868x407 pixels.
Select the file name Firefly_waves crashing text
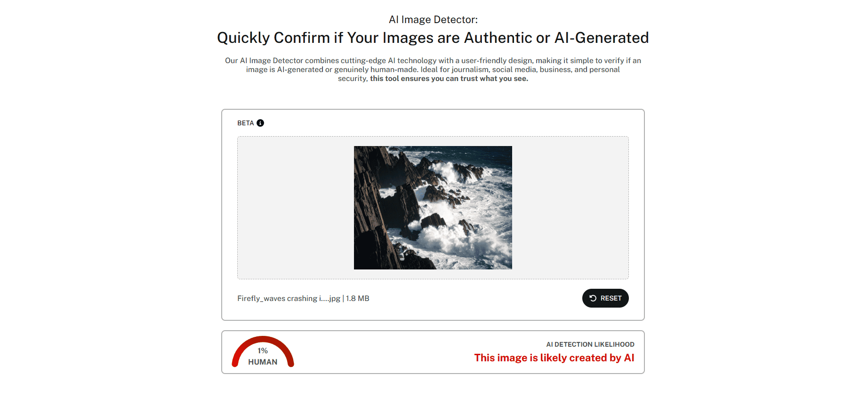289,298
